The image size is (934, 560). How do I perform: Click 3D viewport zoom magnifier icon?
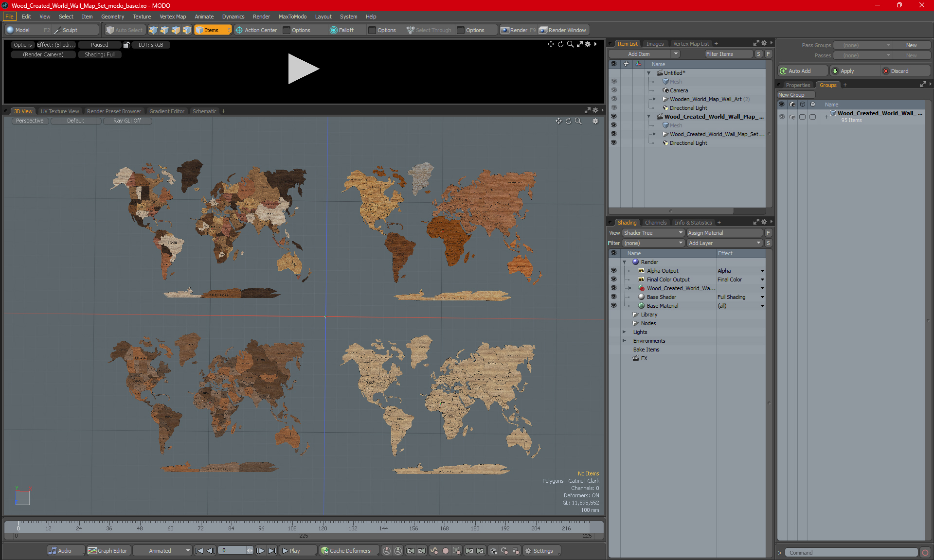point(578,121)
